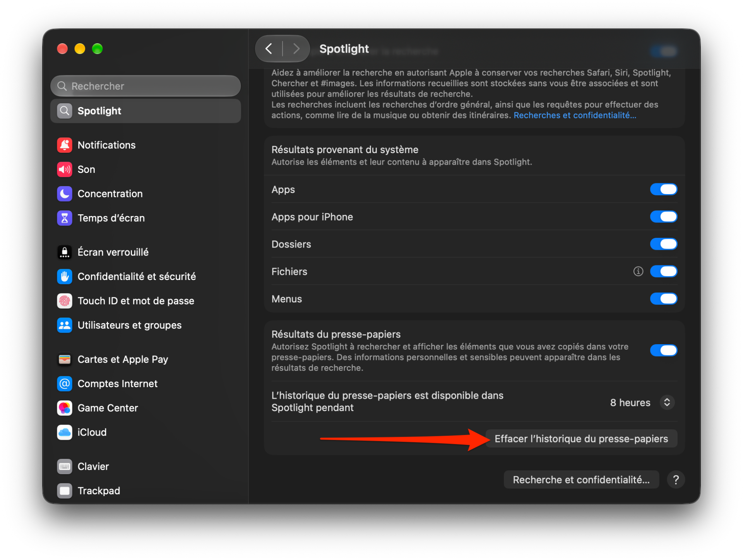Image resolution: width=743 pixels, height=560 pixels.
Task: Toggle the Dossiers switch
Action: tap(663, 244)
